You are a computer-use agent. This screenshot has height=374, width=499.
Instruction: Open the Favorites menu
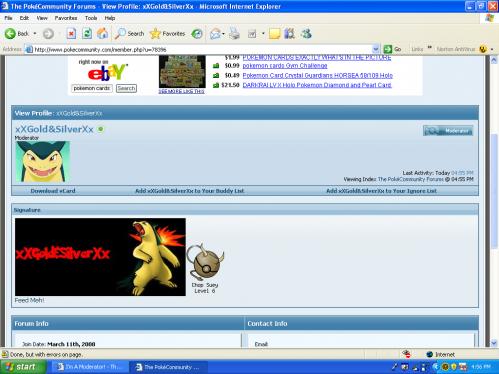(x=66, y=18)
